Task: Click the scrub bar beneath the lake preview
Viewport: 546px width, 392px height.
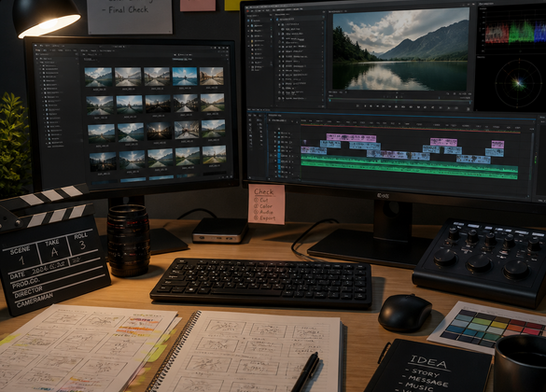Action: pos(399,101)
